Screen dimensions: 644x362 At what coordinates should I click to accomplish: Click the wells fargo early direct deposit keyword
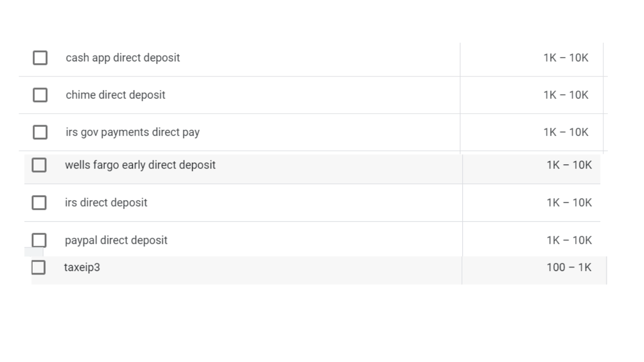(140, 164)
